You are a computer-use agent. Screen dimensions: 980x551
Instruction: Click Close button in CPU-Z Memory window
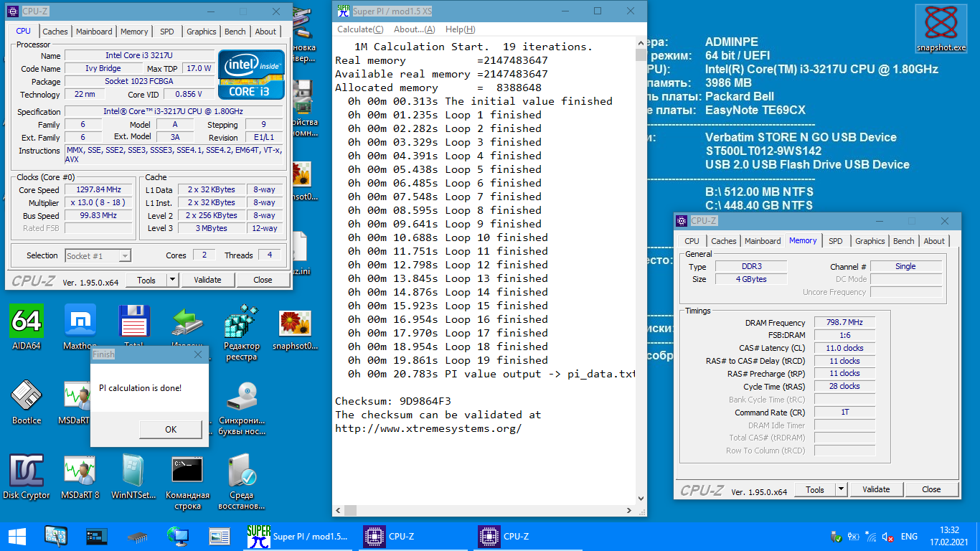[931, 489]
